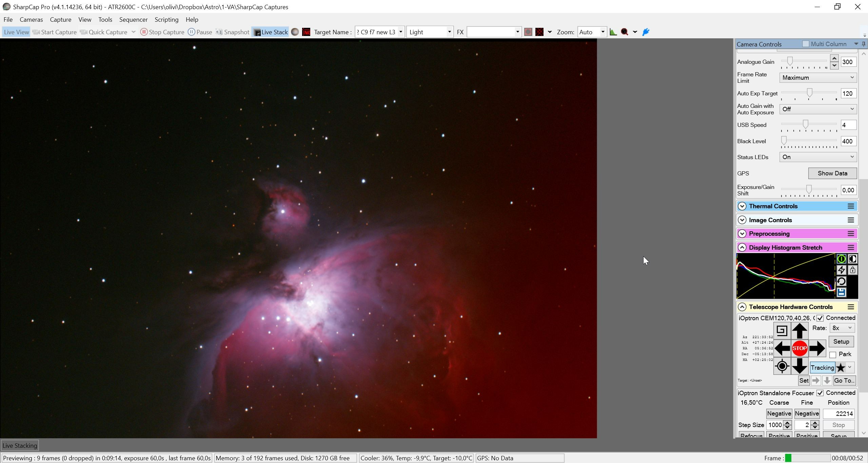Uncheck focuser Connected checkbox
868x463 pixels.
(820, 393)
